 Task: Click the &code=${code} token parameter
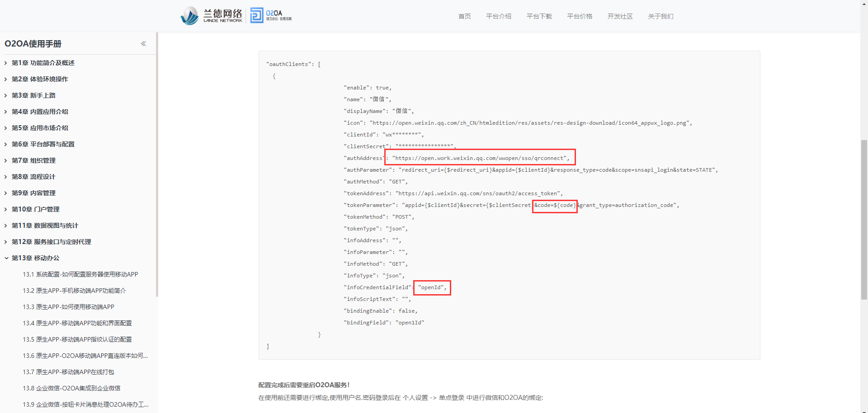click(x=555, y=205)
